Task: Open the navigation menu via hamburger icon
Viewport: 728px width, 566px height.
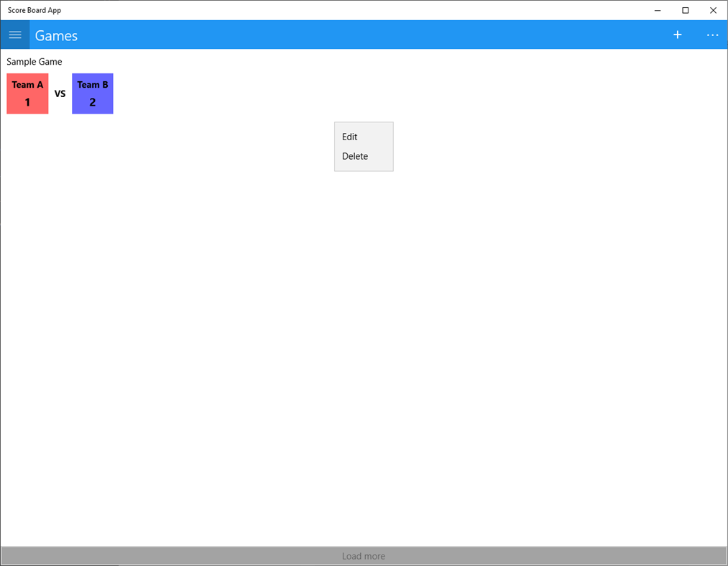Action: 14,34
